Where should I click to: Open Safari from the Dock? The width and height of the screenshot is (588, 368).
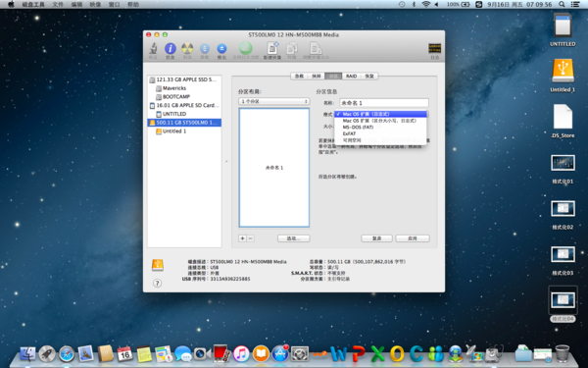67,353
